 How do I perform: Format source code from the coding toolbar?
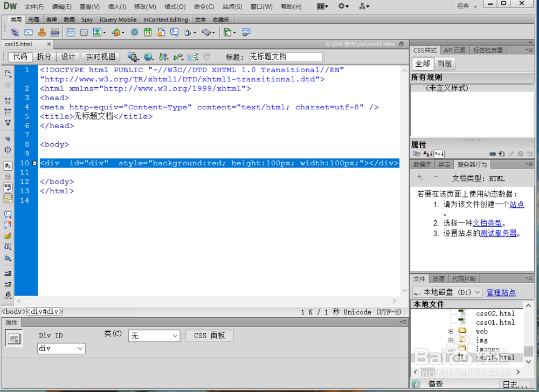point(8,295)
